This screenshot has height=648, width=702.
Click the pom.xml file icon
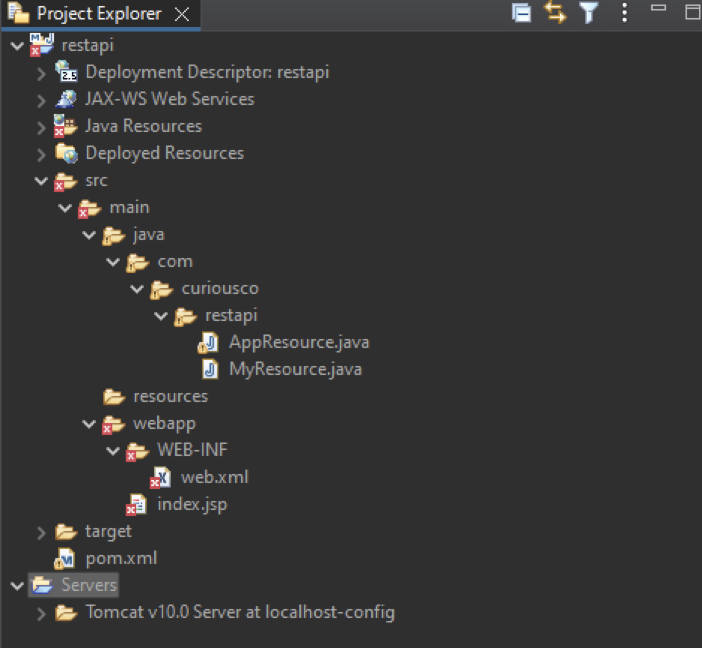(x=65, y=558)
